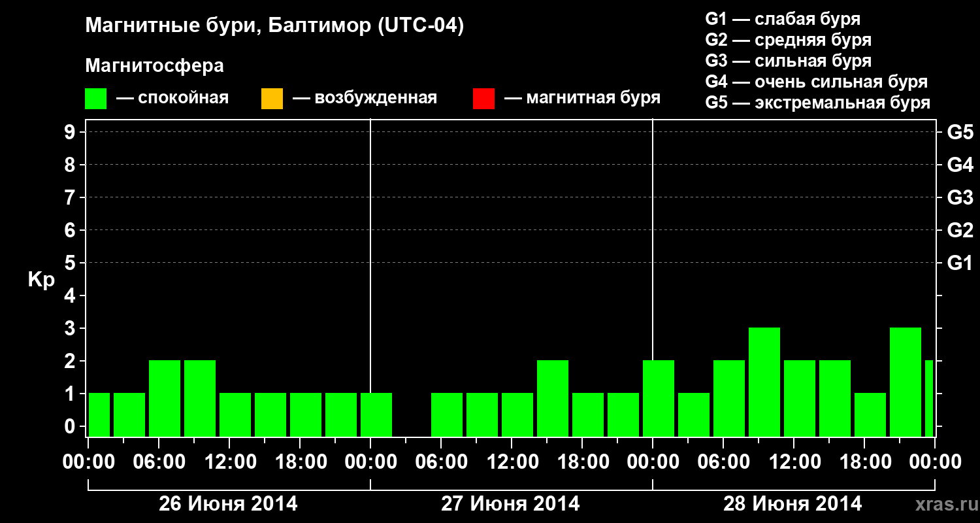Viewport: 980px width, 523px height.
Task: Click the 'Kp' axis label
Action: click(41, 280)
